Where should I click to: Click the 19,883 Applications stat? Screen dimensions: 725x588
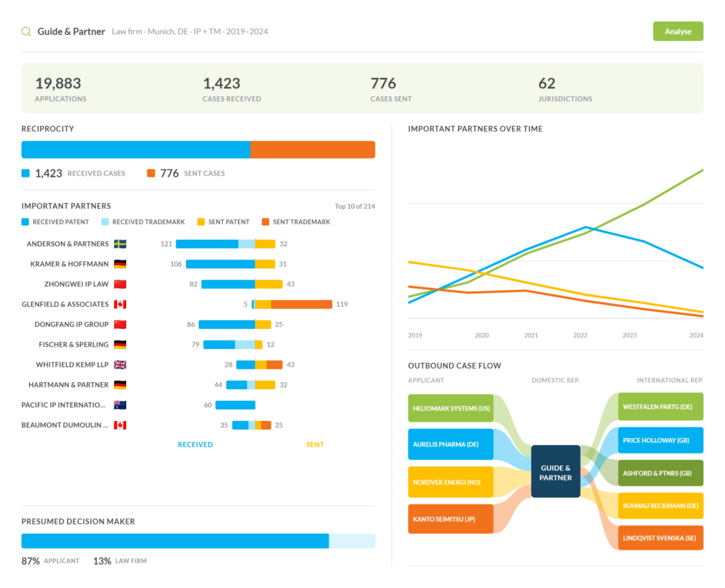click(61, 89)
